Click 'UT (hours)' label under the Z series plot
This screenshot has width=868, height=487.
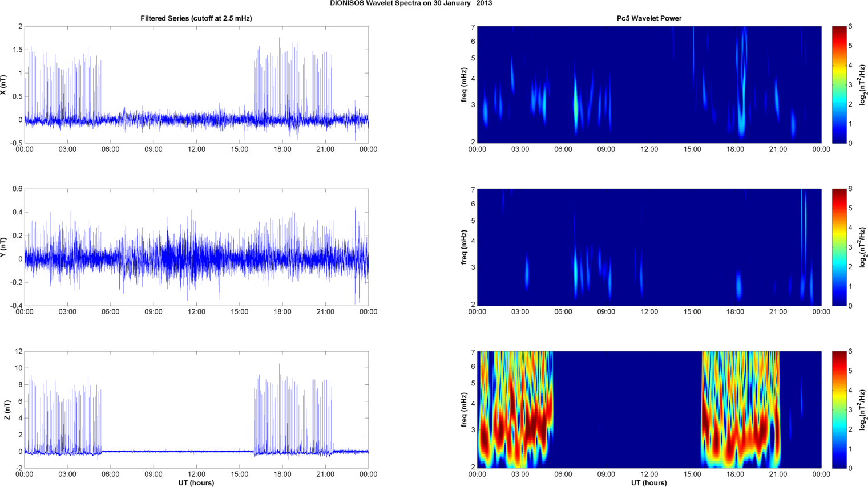point(196,483)
